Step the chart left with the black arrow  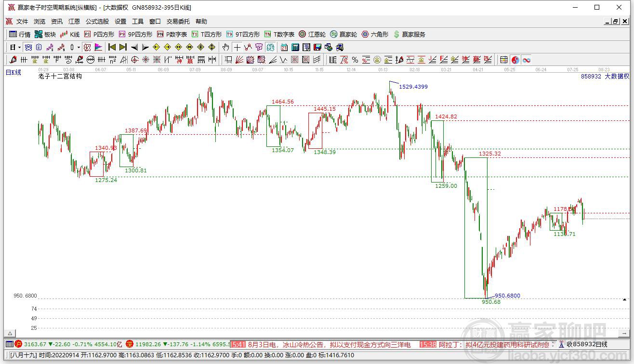(x=134, y=47)
